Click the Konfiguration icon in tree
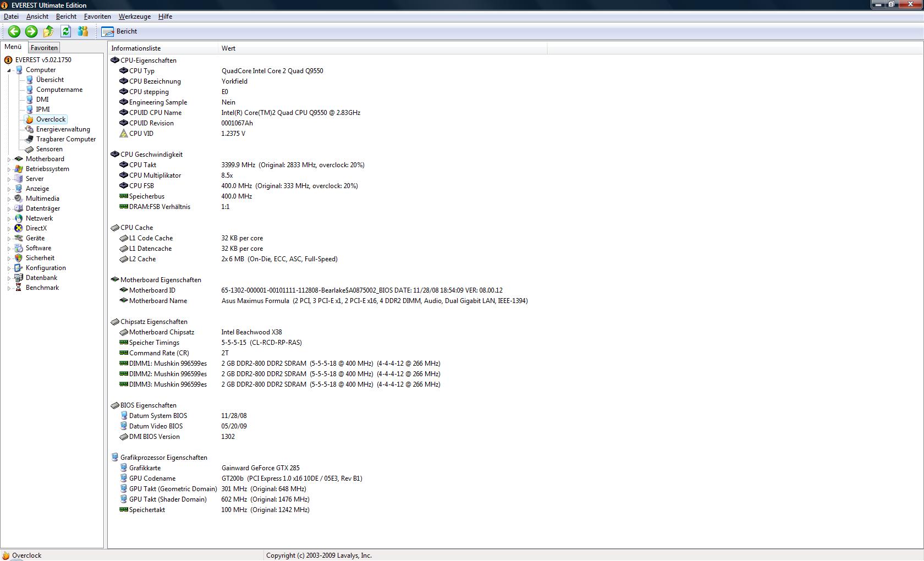The image size is (924, 561). coord(19,268)
